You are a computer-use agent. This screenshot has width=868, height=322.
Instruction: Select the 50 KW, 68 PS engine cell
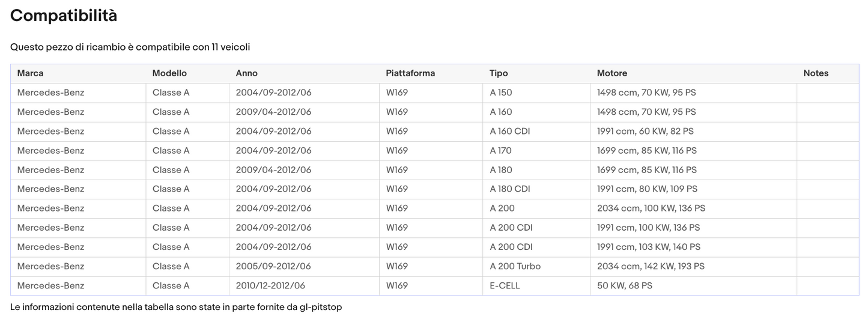point(625,285)
